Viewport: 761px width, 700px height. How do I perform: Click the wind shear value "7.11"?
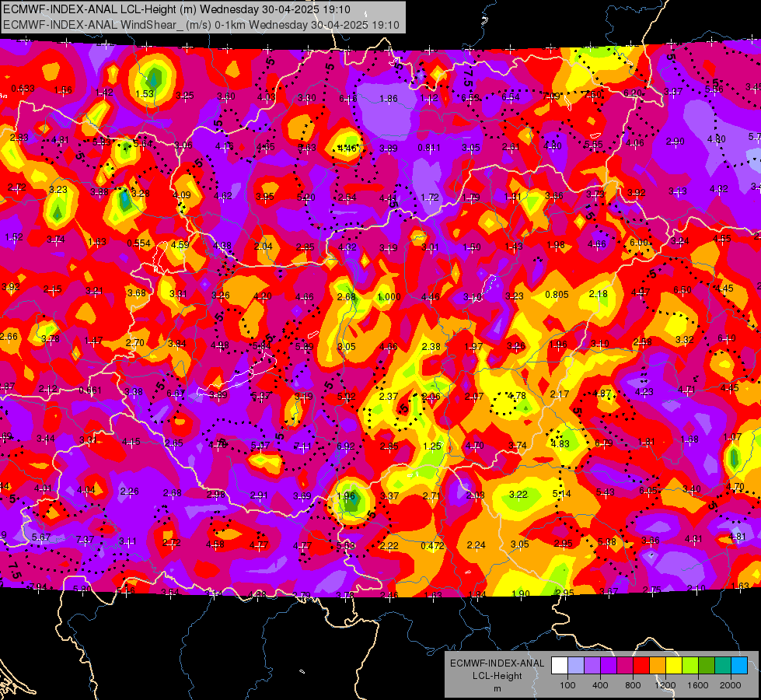tap(303, 446)
